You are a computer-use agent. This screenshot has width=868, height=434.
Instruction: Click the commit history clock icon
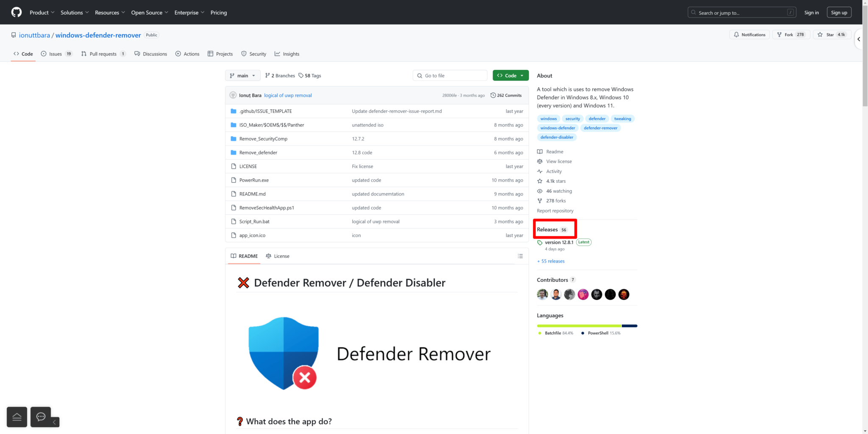tap(492, 95)
